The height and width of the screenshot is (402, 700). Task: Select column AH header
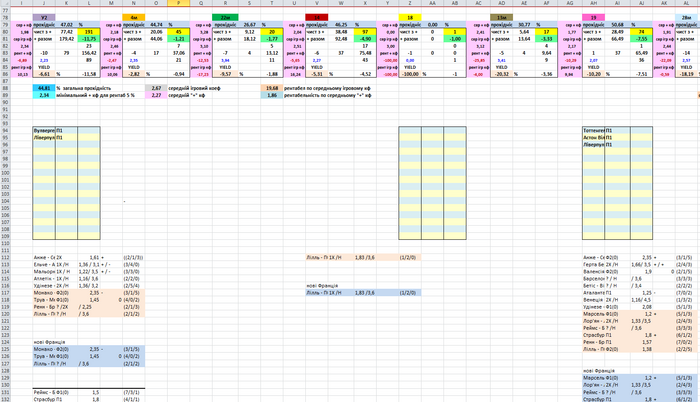[593, 3]
